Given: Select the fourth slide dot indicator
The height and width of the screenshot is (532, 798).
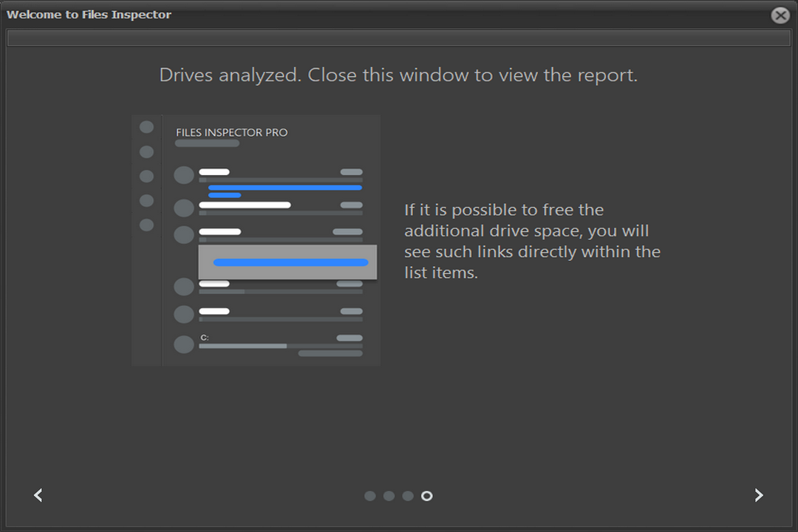Looking at the screenshot, I should click(427, 496).
